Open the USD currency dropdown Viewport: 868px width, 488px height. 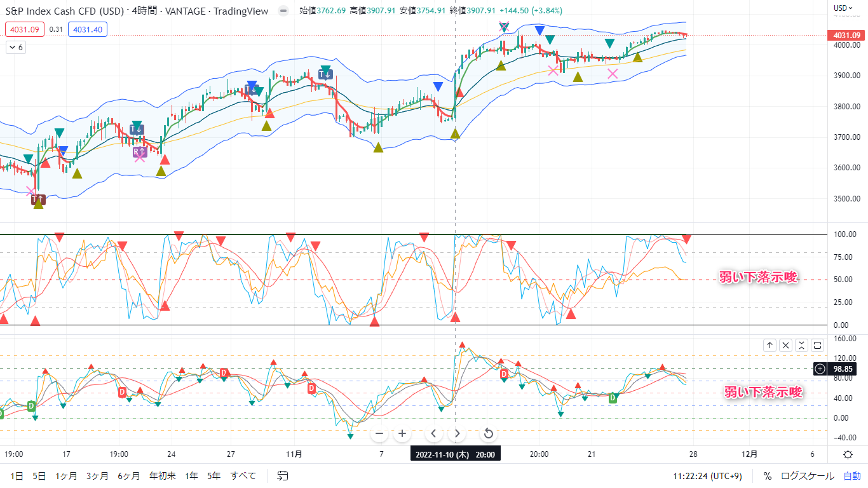pos(843,8)
